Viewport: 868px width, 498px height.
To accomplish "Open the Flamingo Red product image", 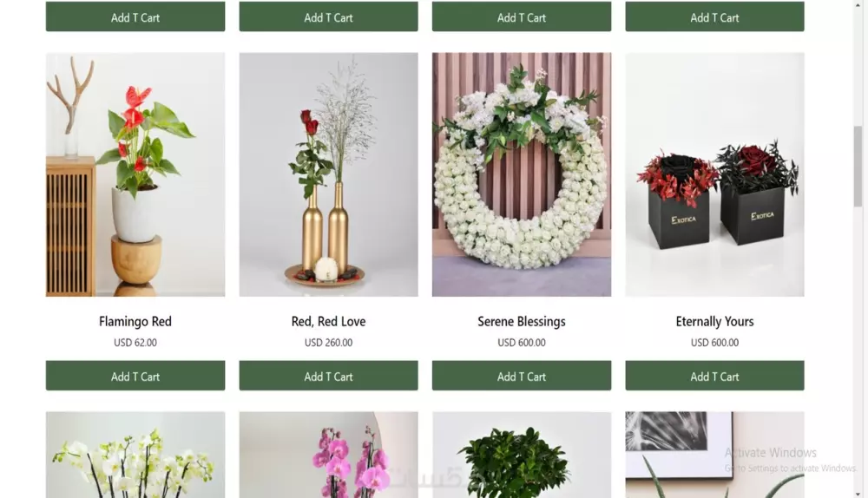I will click(135, 174).
